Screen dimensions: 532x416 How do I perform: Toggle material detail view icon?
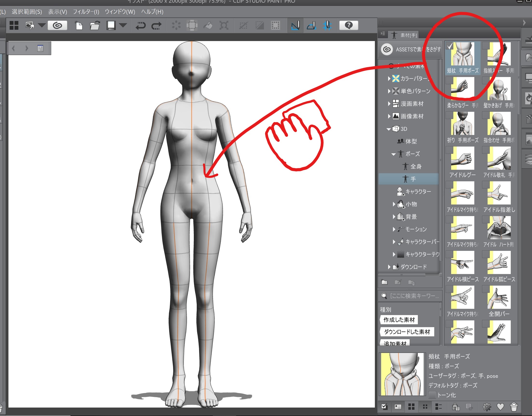click(398, 407)
